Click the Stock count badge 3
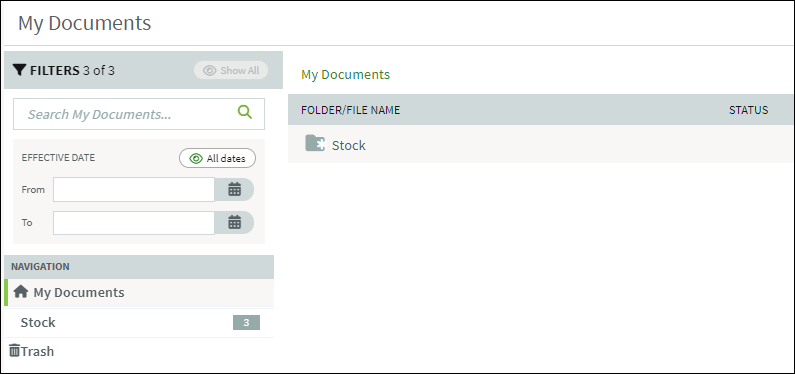The width and height of the screenshot is (795, 374). tap(246, 322)
